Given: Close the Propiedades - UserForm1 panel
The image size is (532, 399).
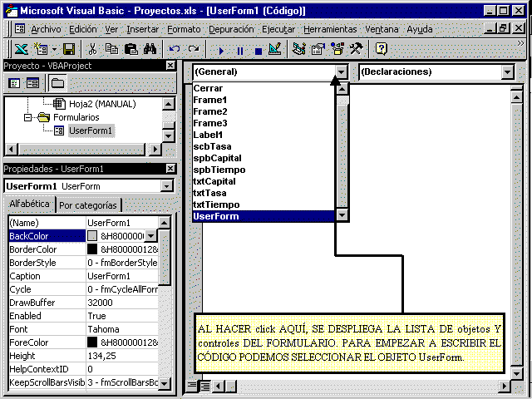Looking at the screenshot, I should tap(170, 168).
